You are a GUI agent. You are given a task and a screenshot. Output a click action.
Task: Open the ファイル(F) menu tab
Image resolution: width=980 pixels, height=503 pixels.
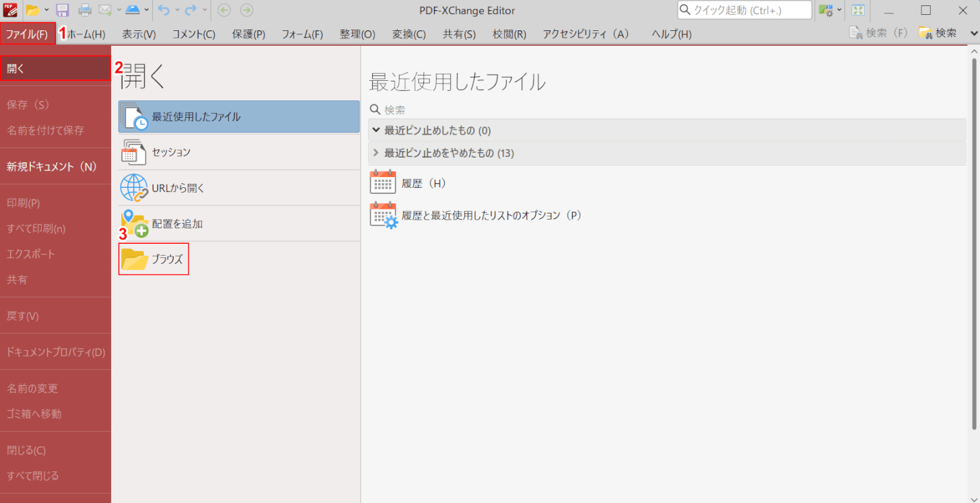[x=27, y=34]
